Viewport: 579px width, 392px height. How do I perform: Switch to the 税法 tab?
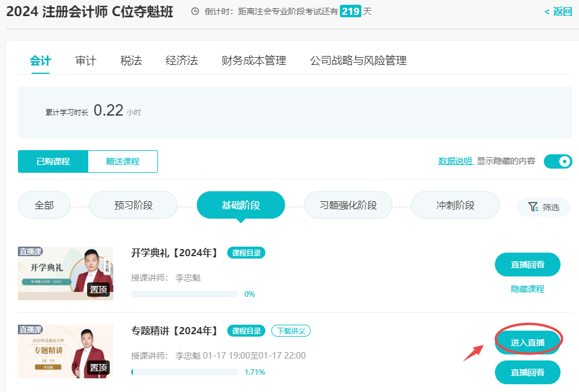(131, 60)
